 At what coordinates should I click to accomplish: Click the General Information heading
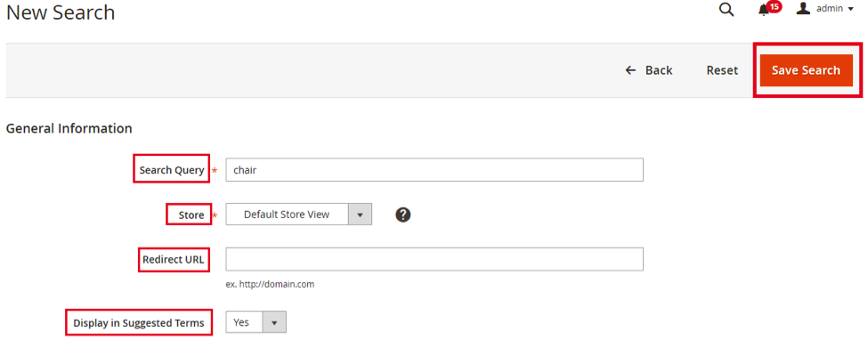coord(69,128)
